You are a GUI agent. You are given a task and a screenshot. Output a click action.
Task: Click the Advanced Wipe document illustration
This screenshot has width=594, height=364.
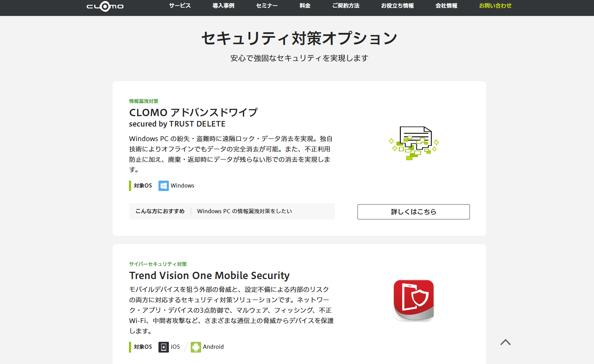(x=414, y=143)
